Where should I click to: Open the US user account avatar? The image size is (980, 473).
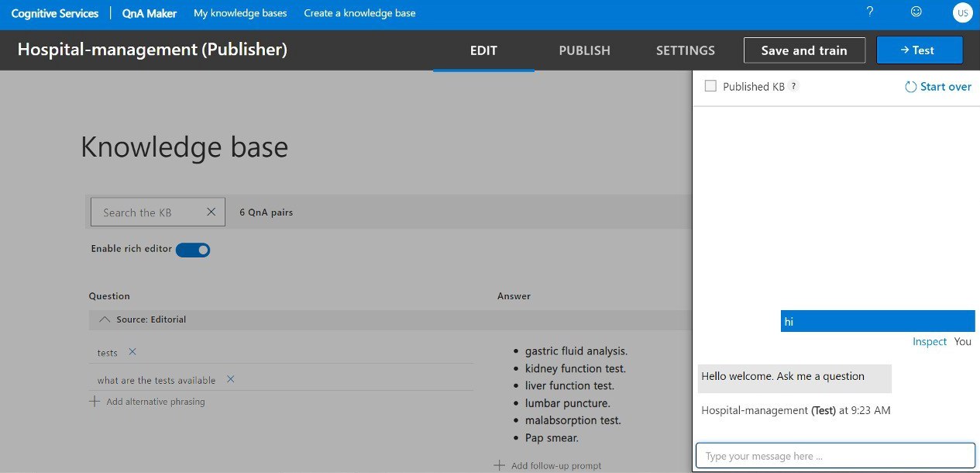click(x=962, y=13)
